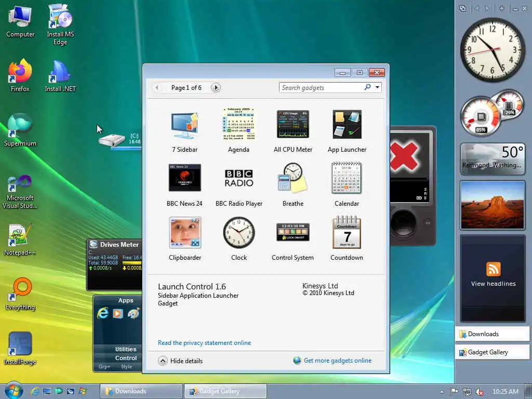Click the sidebar add gadget plus button
The image size is (532, 399).
click(x=501, y=8)
